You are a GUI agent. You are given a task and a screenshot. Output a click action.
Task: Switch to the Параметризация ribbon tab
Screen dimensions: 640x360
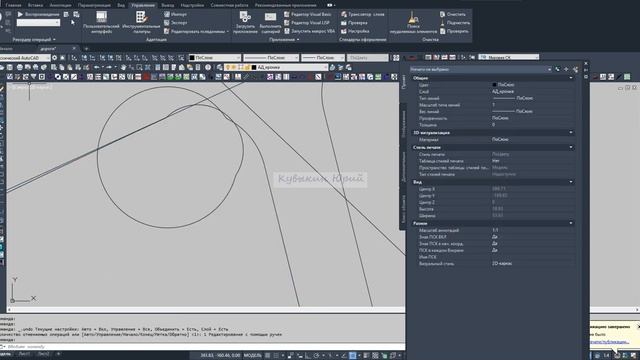(94, 5)
